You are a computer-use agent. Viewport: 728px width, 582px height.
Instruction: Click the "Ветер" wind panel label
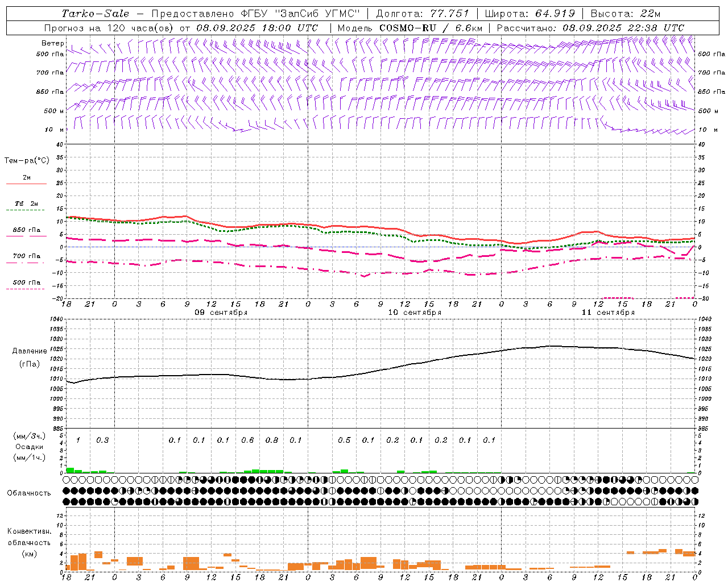[x=52, y=43]
